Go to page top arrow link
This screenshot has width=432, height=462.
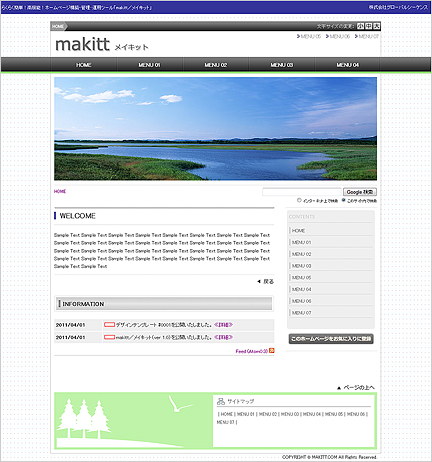coord(356,387)
